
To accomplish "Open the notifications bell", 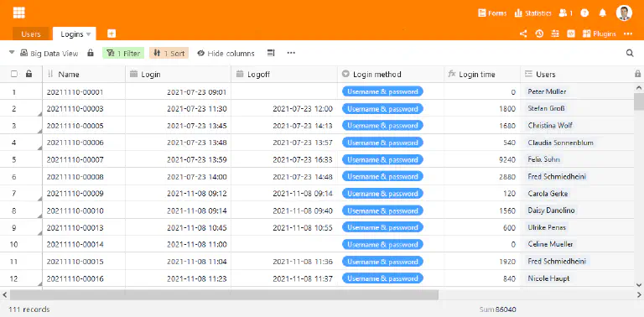I will click(603, 13).
